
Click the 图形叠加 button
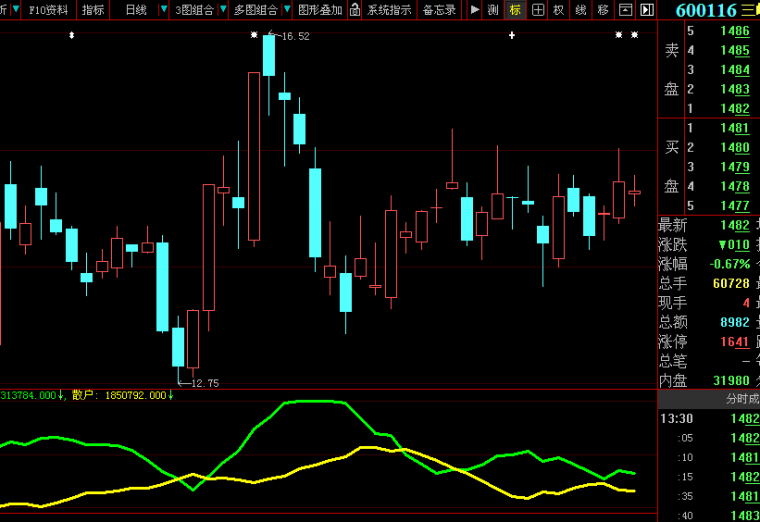[x=320, y=10]
